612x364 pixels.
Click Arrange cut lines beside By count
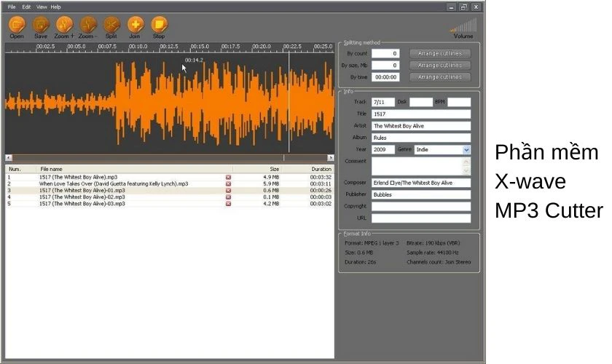[x=440, y=53]
